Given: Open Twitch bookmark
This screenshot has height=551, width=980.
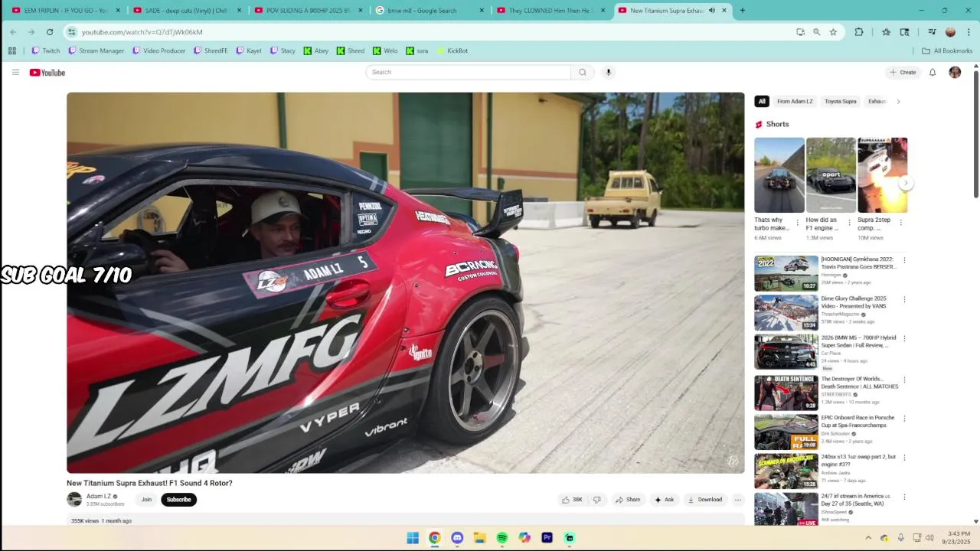Looking at the screenshot, I should [45, 51].
